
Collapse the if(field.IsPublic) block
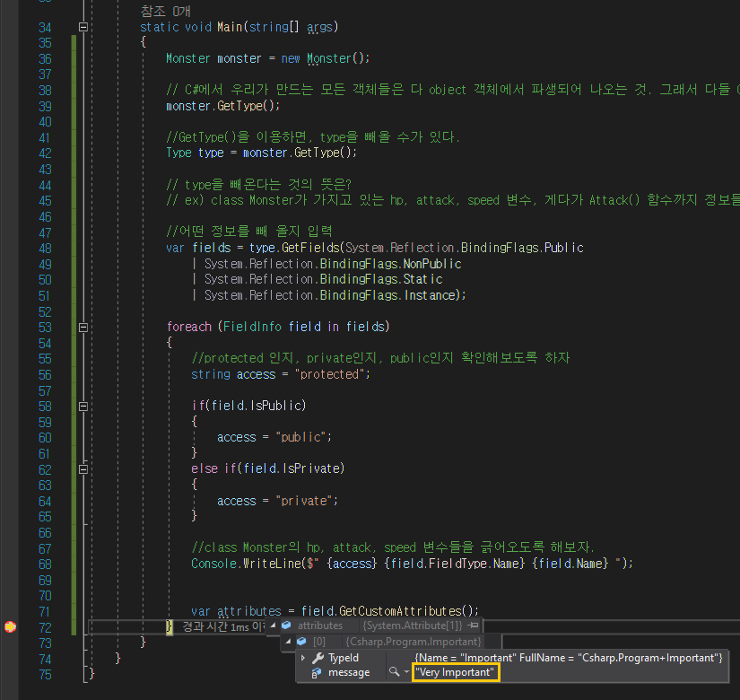[x=83, y=407]
